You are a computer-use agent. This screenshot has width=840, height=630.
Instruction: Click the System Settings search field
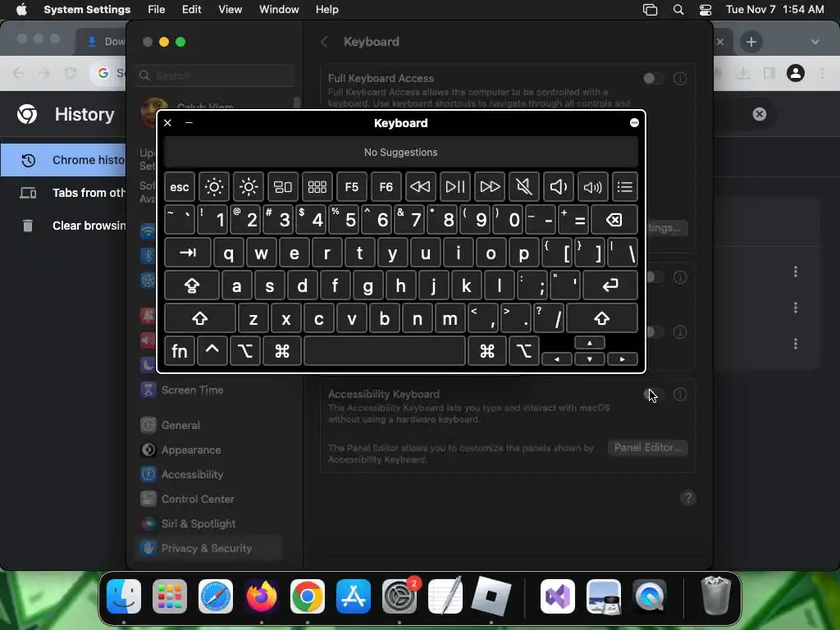click(x=216, y=75)
